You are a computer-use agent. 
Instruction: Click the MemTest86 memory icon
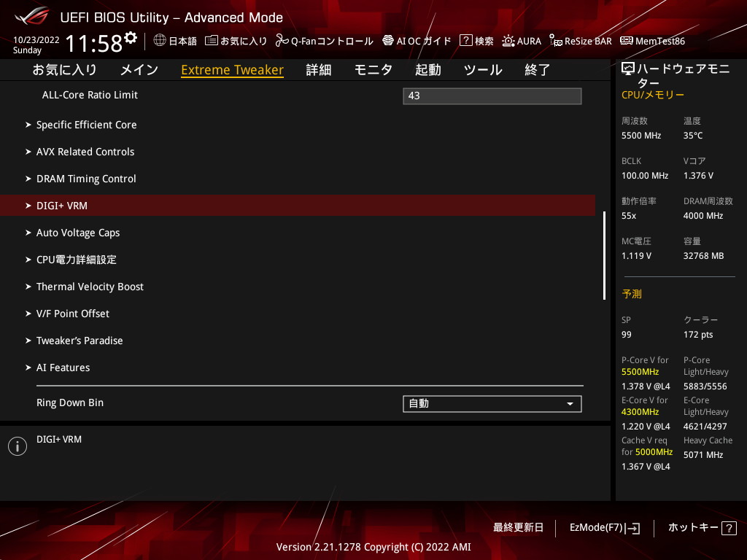627,41
